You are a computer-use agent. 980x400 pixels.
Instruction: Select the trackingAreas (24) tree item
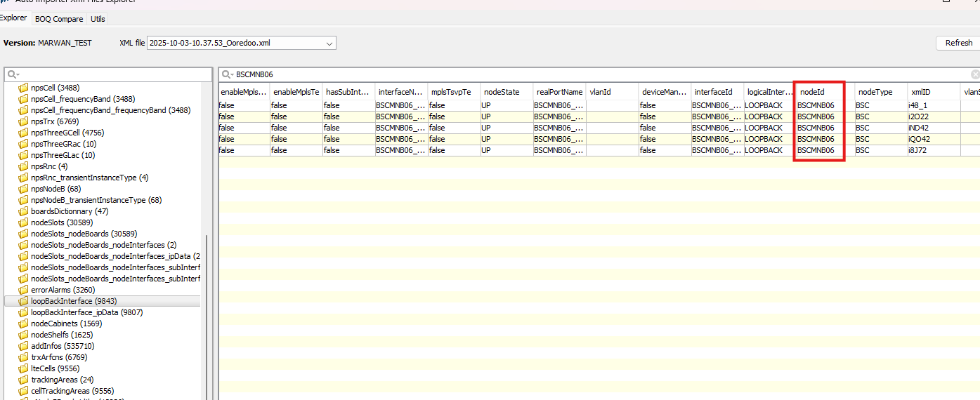62,380
